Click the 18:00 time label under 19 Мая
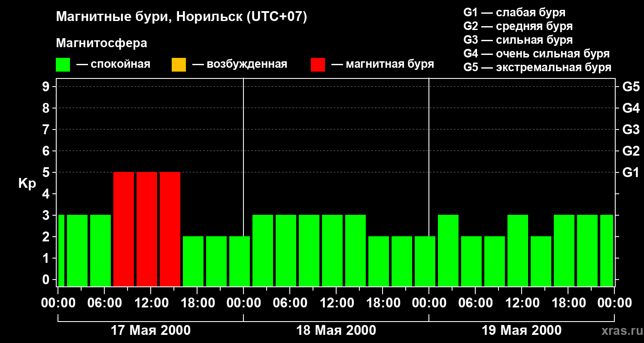 pyautogui.click(x=568, y=303)
